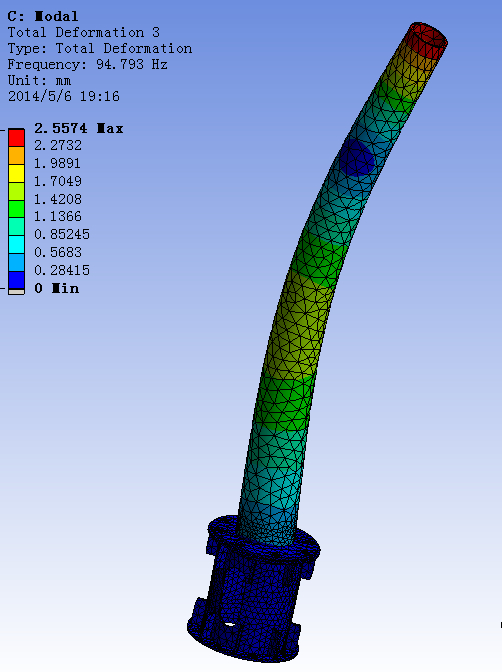Select the '0.5683' legend value
This screenshot has height=672, width=502.
click(x=58, y=252)
